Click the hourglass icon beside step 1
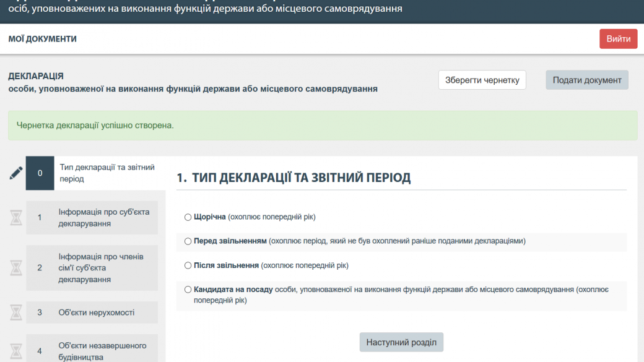 (16, 217)
